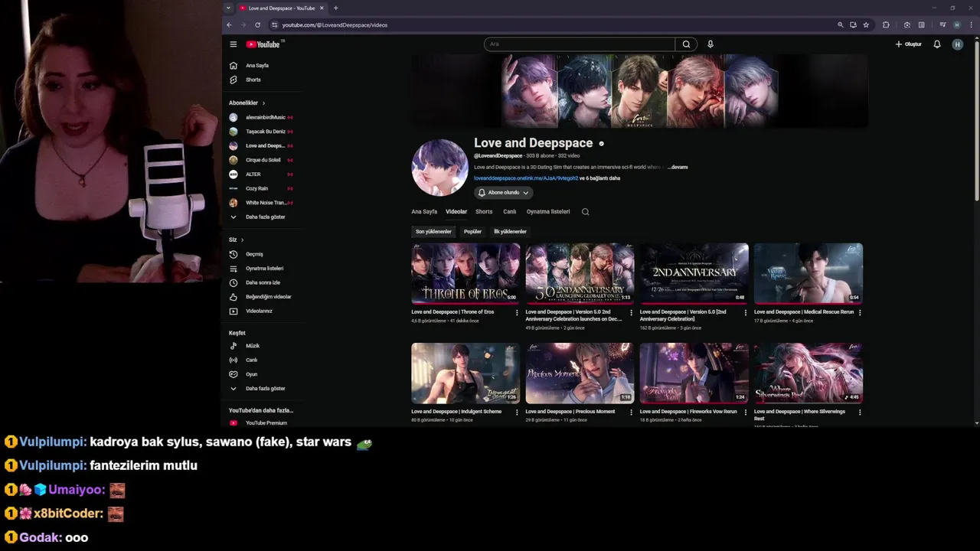
Task: Open the tab list dropdown arrow in Chrome
Action: point(228,8)
